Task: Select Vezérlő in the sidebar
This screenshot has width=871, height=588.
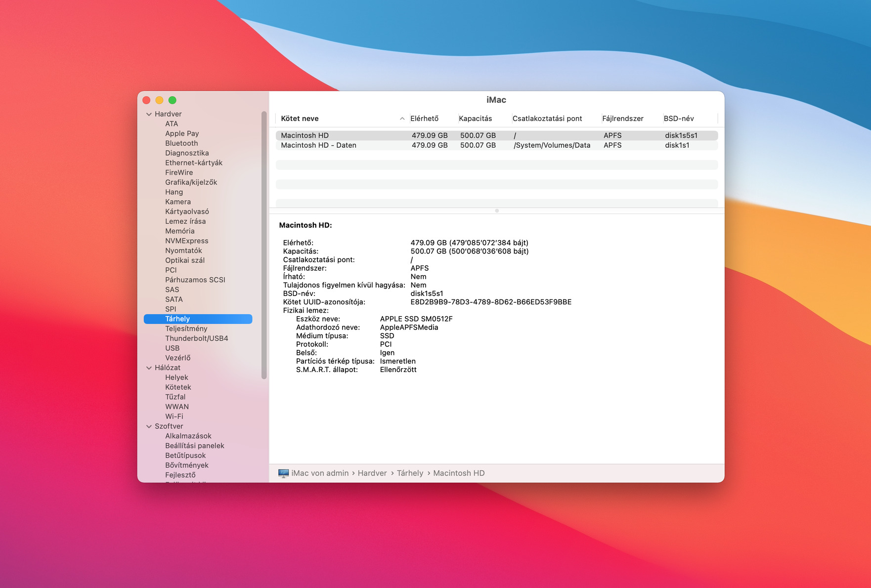Action: pos(178,358)
